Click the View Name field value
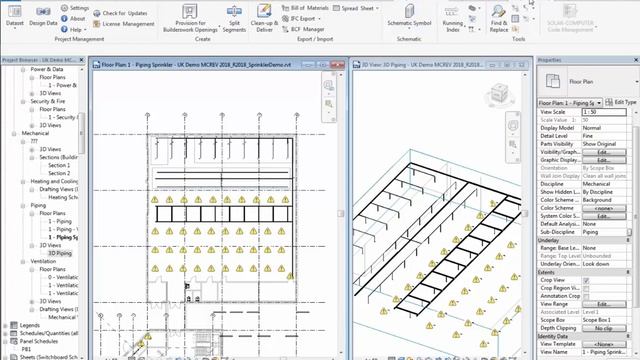The height and width of the screenshot is (360, 640). pos(604,352)
